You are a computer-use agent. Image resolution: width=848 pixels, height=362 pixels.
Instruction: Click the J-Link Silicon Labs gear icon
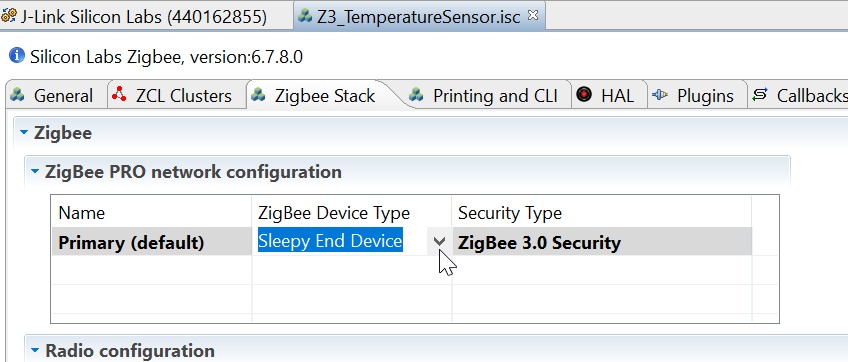9,16
